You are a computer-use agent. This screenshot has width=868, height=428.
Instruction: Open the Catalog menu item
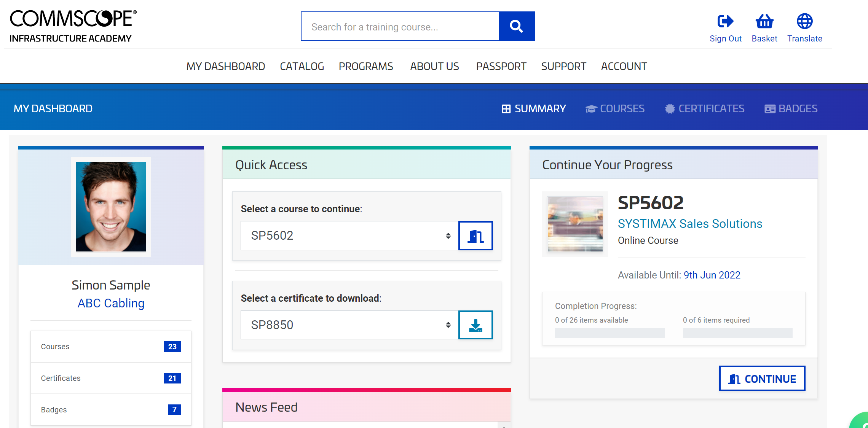[302, 67]
